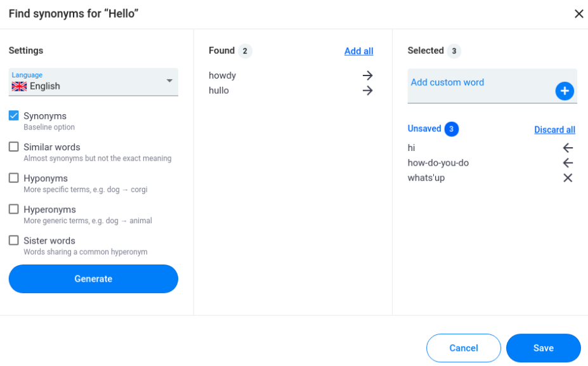Viewport: 588px width, 366px height.
Task: Close the Find synonyms dialog
Action: point(578,14)
